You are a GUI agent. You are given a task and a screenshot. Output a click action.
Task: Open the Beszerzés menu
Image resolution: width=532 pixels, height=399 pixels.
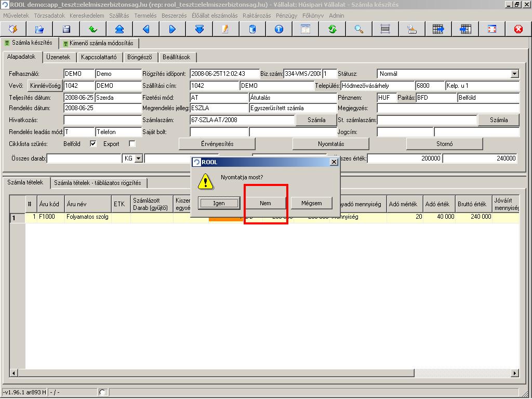[x=174, y=16]
